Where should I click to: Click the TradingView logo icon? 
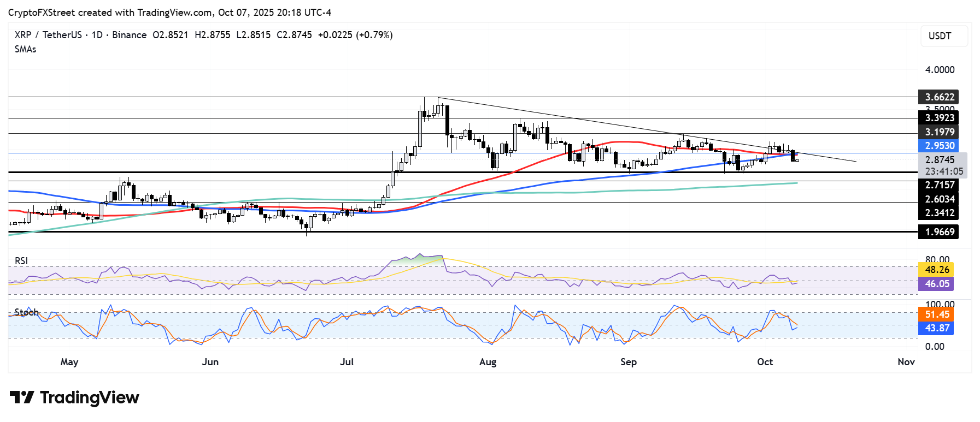[22, 397]
